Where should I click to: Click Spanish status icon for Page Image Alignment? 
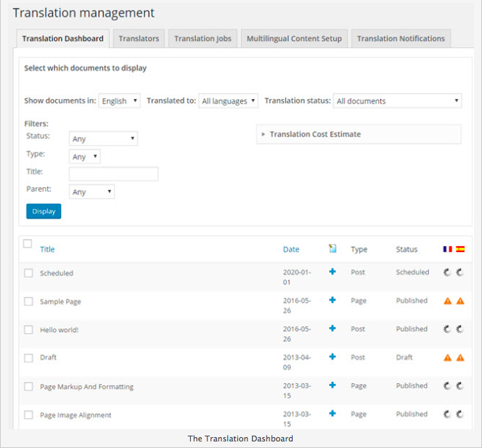click(x=459, y=414)
